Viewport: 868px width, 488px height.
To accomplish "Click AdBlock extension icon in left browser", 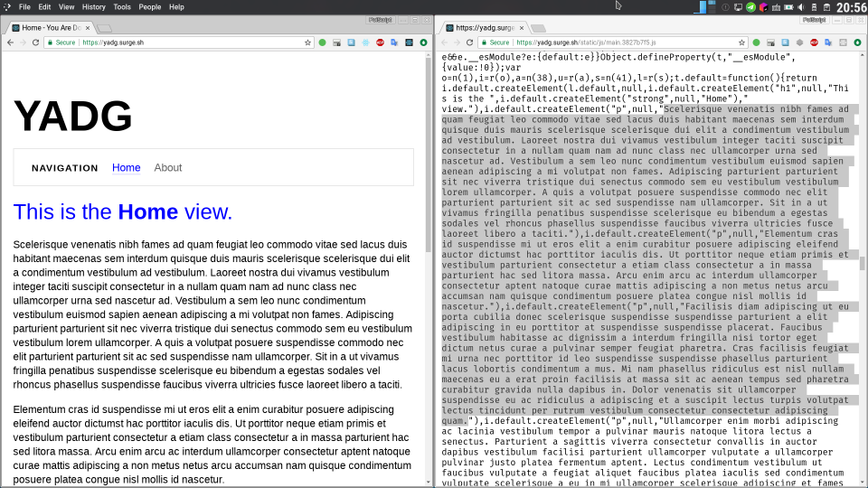I will click(380, 42).
